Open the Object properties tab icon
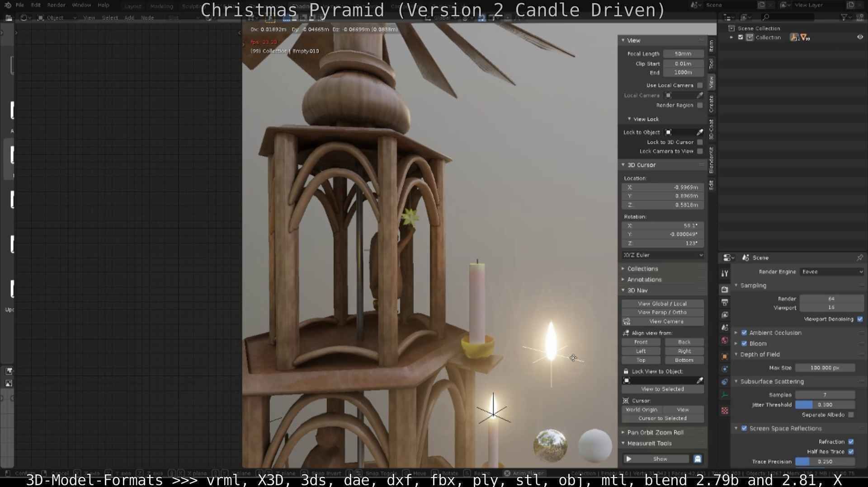Viewport: 868px width, 487px height. pos(725,356)
